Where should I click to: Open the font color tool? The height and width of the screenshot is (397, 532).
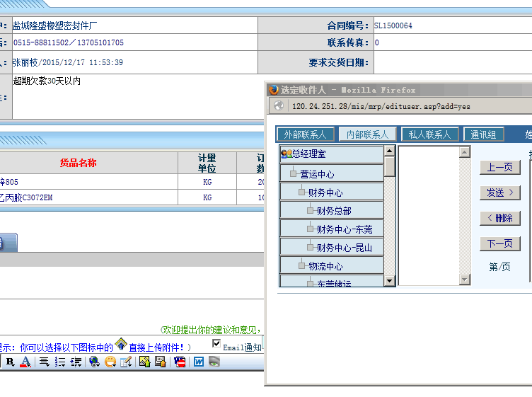point(25,362)
